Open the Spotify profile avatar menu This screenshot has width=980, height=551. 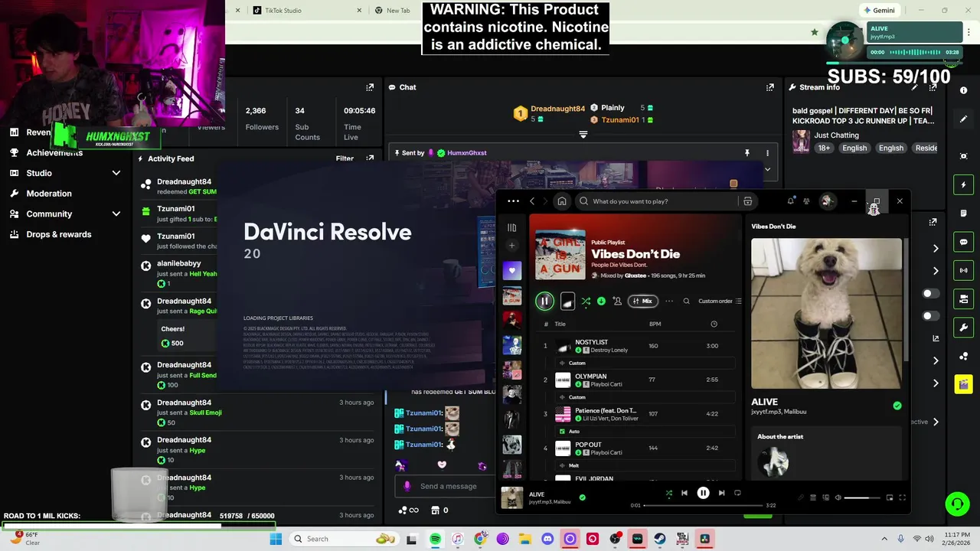pyautogui.click(x=827, y=201)
